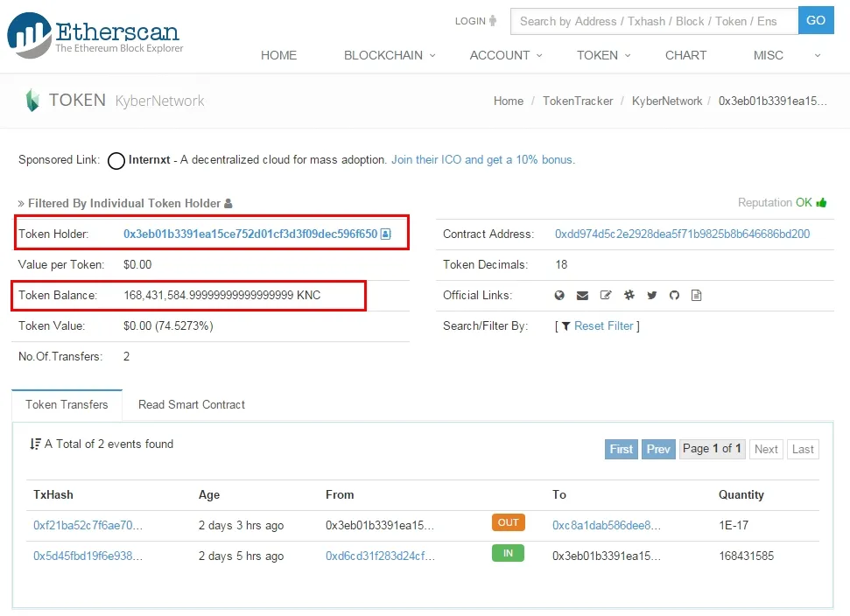Click the KyberNetwork token logo icon
Screen dimensions: 850x616
point(32,101)
